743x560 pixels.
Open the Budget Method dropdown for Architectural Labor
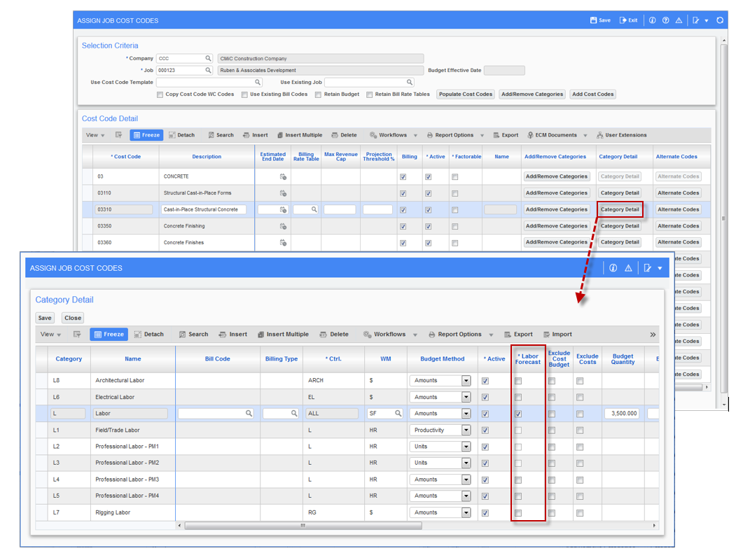(466, 380)
